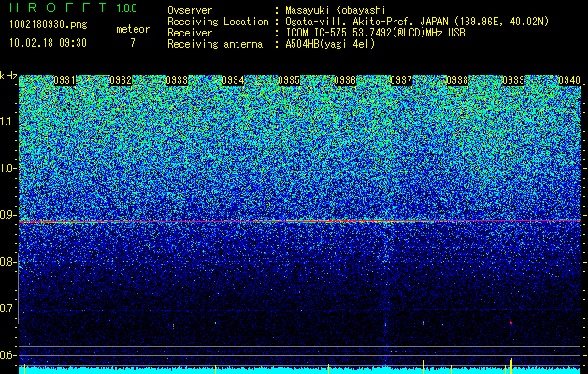The image size is (588, 374).
Task: Click the 0936 time marker
Action: (x=345, y=80)
